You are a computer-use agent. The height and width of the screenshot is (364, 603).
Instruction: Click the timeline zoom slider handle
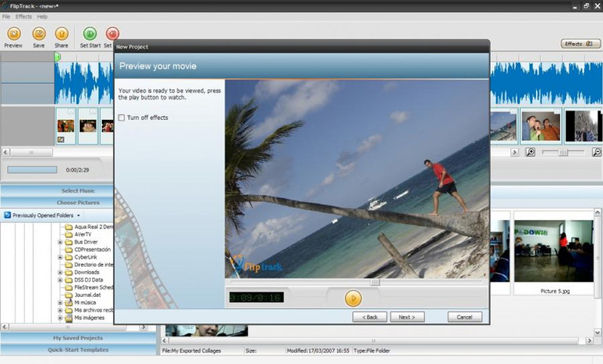pyautogui.click(x=563, y=152)
